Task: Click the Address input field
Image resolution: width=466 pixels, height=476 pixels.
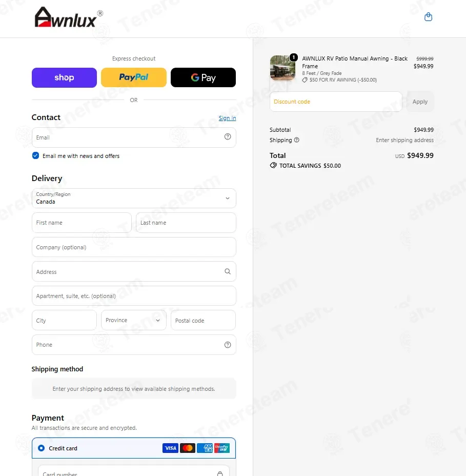Action: [134, 271]
